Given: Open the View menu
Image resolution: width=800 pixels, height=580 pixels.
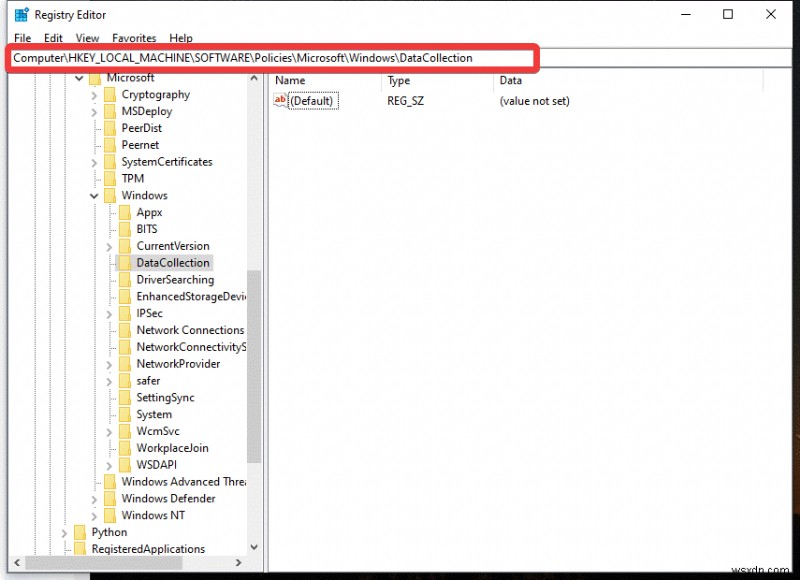Looking at the screenshot, I should pos(87,38).
